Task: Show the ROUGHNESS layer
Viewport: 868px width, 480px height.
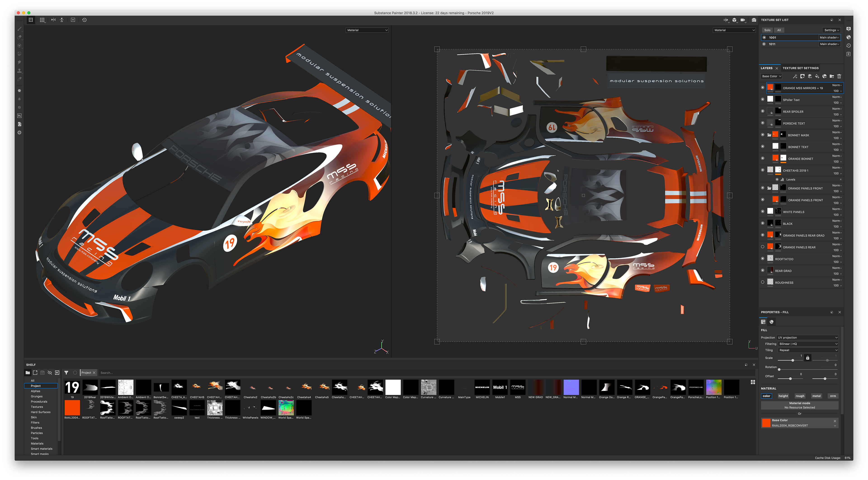Action: pos(763,282)
